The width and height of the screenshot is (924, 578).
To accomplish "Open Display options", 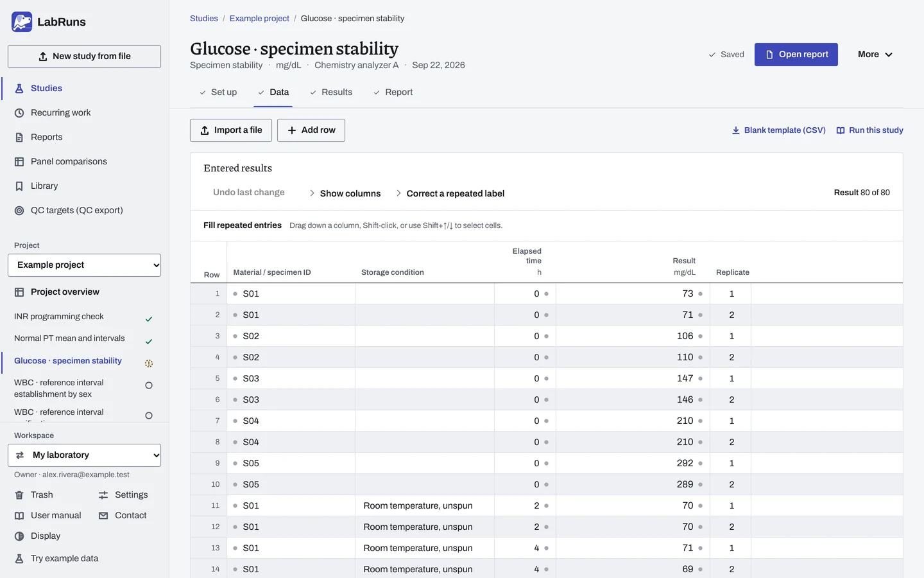I will click(38, 536).
